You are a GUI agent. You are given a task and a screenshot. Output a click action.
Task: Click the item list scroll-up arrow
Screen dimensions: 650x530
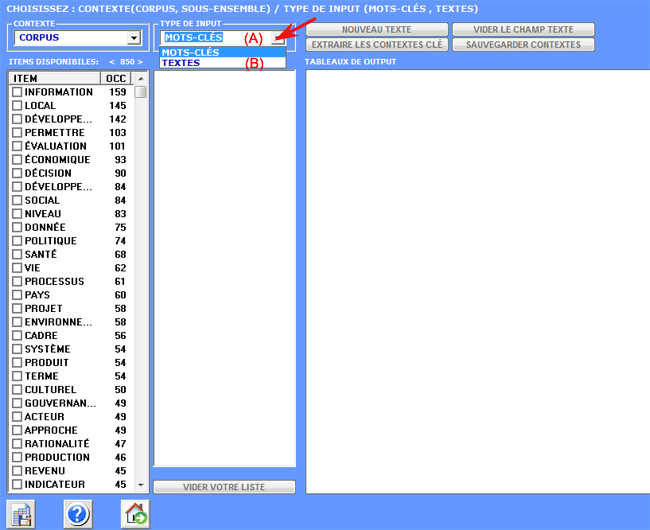point(141,79)
